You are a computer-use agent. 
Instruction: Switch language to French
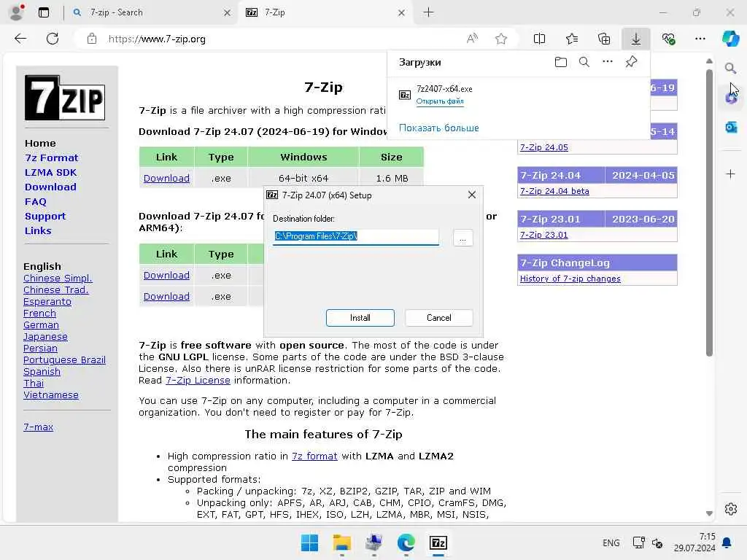39,314
